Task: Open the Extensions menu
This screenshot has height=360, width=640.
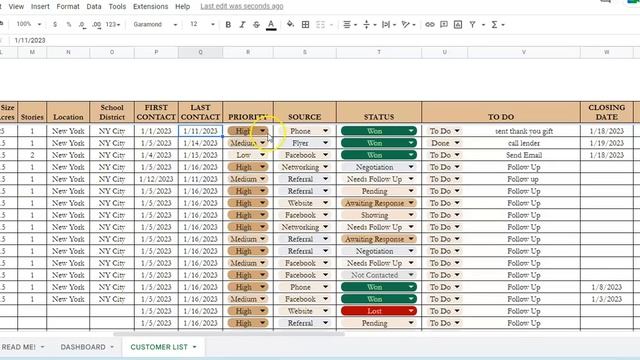Action: [x=150, y=7]
